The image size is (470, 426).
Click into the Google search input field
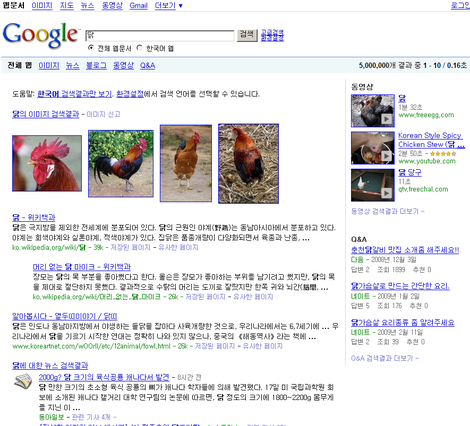click(160, 35)
